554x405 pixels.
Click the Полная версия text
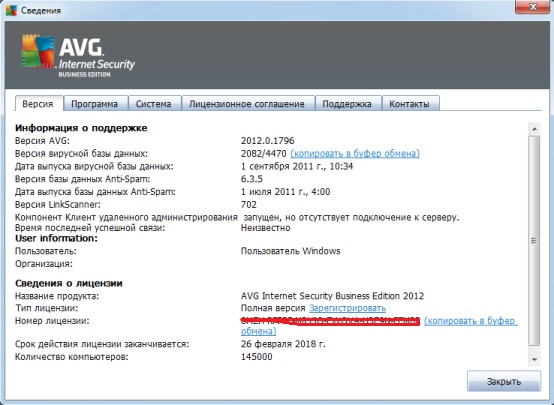273,308
